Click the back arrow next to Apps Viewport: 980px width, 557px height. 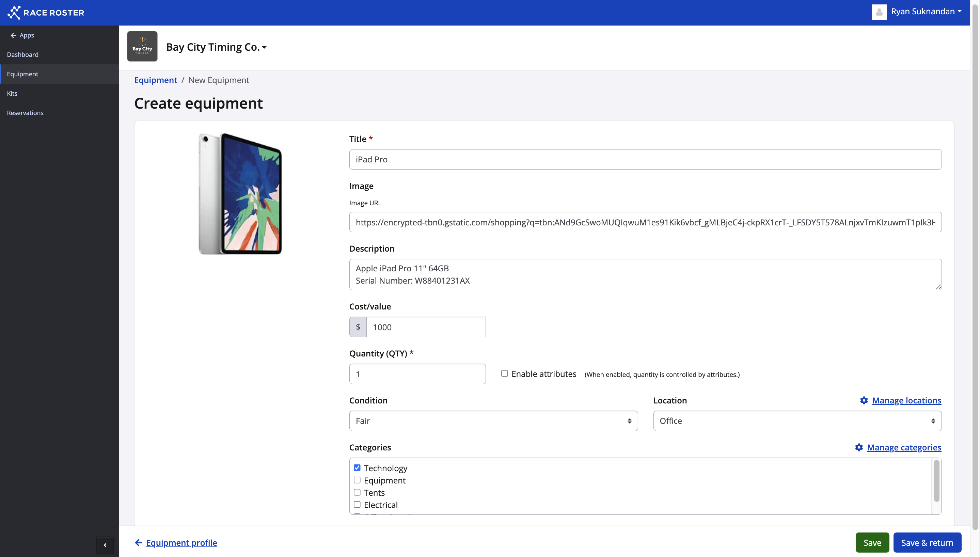(13, 35)
